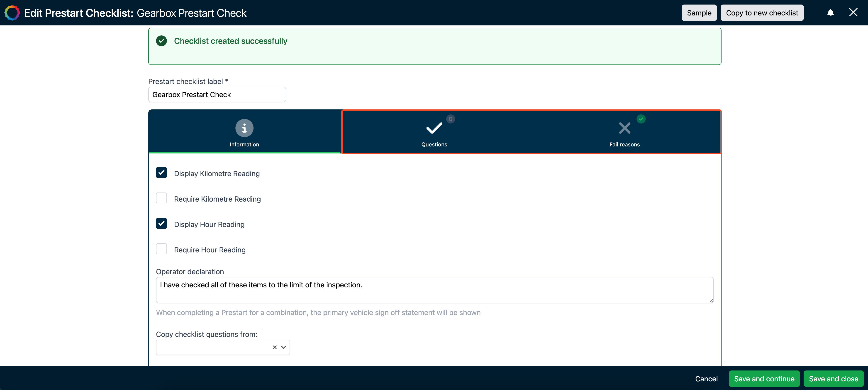Screen dimensions: 868x390
Task: Click Save and close
Action: pos(833,379)
